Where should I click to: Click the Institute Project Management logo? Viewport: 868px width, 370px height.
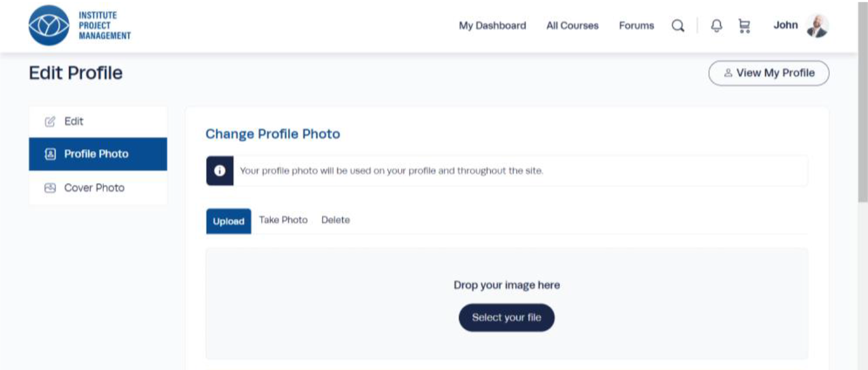79,26
